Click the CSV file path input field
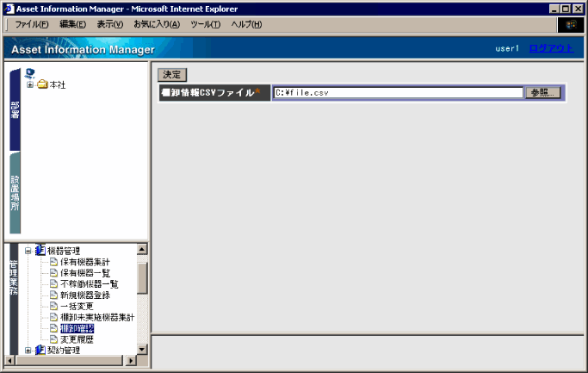This screenshot has height=373, width=588. pyautogui.click(x=398, y=93)
